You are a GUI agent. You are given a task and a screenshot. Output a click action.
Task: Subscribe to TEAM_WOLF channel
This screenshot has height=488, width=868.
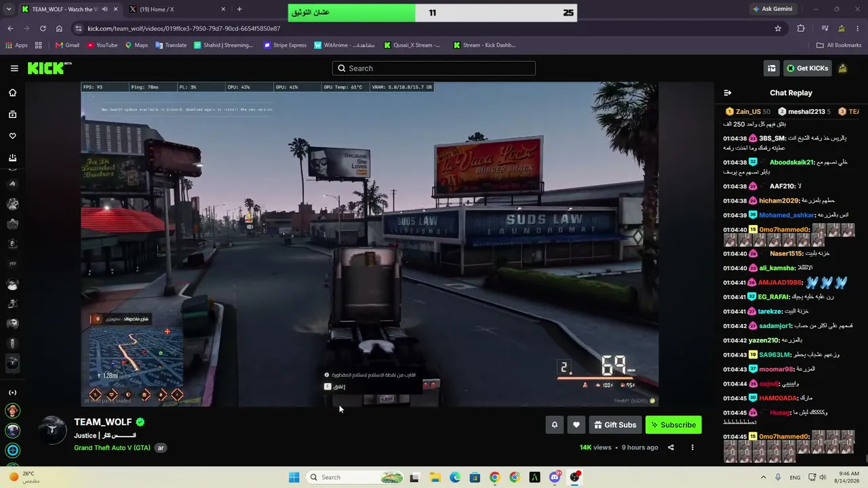tap(673, 425)
